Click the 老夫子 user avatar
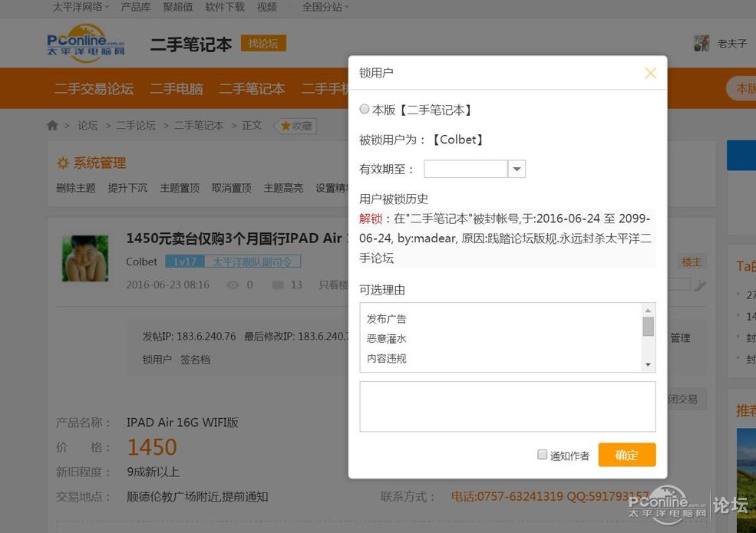The height and width of the screenshot is (533, 756). (x=702, y=44)
